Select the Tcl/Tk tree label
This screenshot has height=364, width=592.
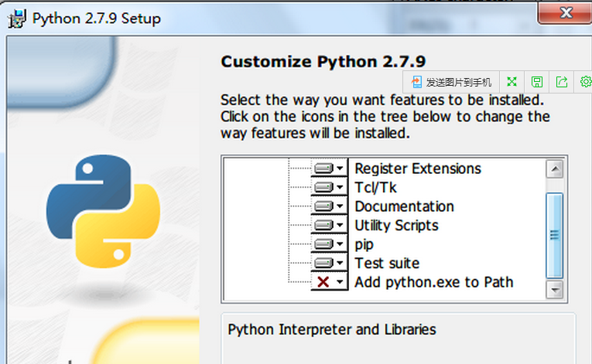[x=375, y=188]
